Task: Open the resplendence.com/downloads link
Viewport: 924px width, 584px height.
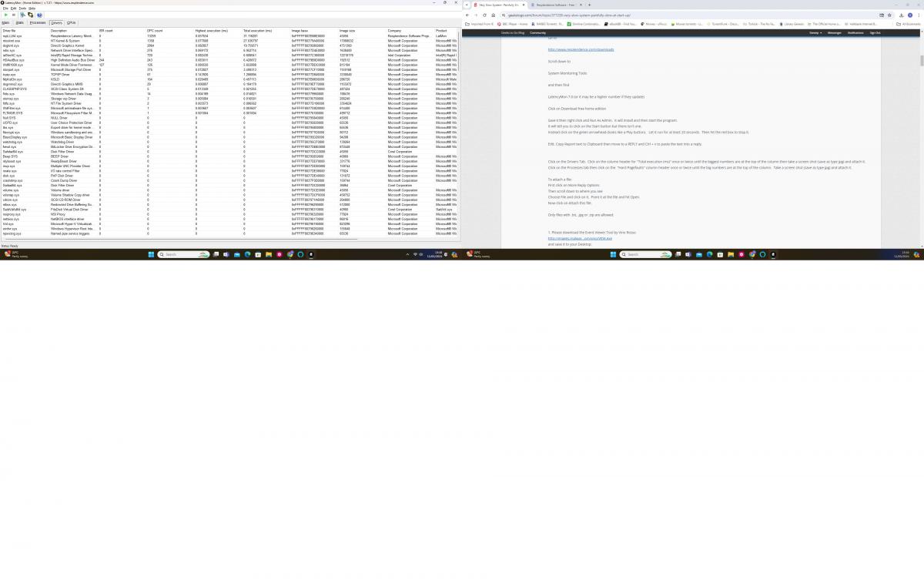Action: point(581,50)
